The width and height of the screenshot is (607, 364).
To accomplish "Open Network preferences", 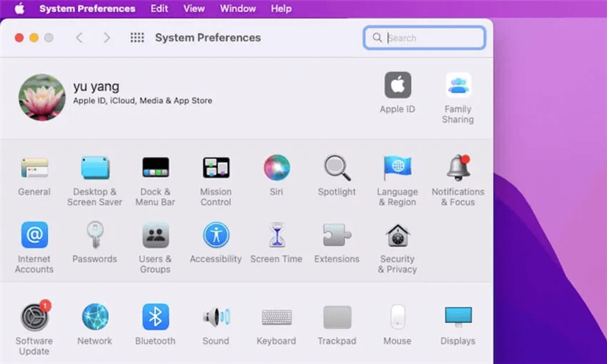I will pyautogui.click(x=95, y=317).
